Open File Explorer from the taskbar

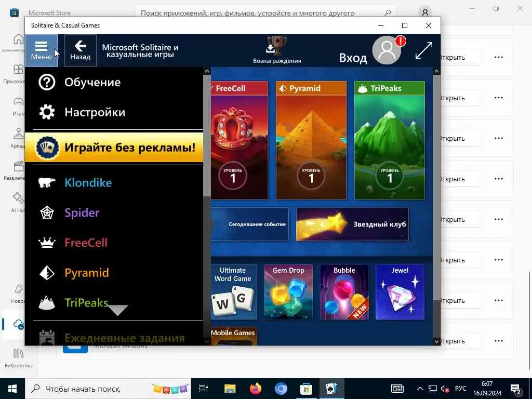(230, 389)
